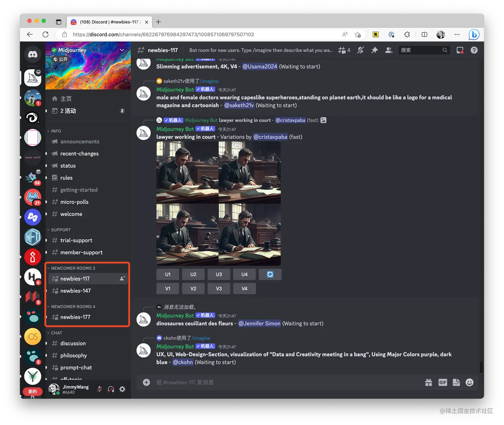Collapse NEWCOMER ROOMS 4 category
This screenshot has height=425, width=504.
coord(71,306)
